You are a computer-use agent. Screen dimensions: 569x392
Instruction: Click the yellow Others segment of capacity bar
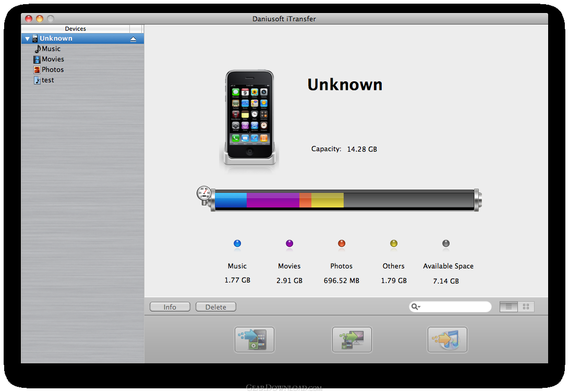(x=328, y=200)
